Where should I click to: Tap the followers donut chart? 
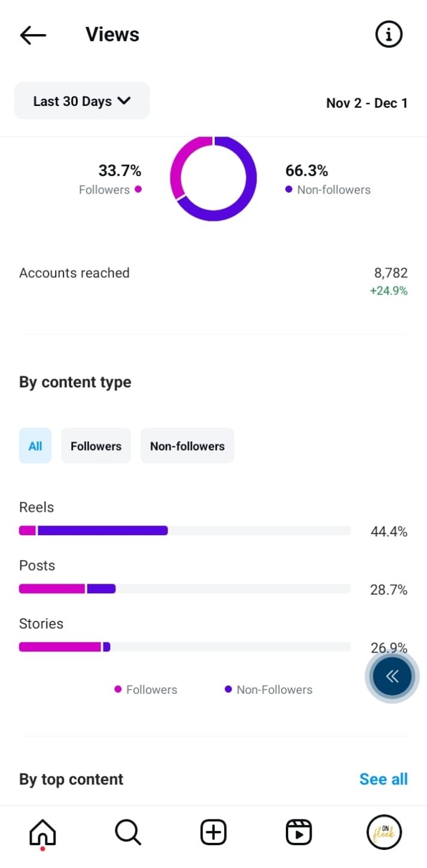click(213, 178)
